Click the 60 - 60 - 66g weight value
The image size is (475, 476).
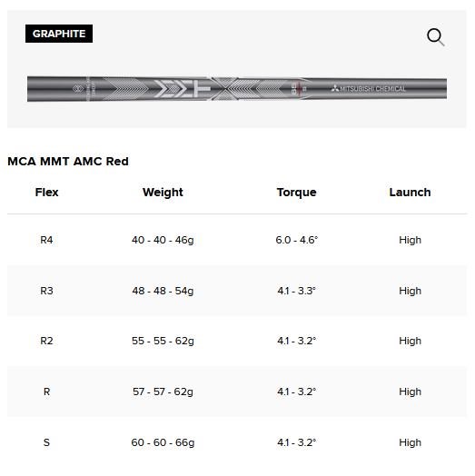(163, 442)
